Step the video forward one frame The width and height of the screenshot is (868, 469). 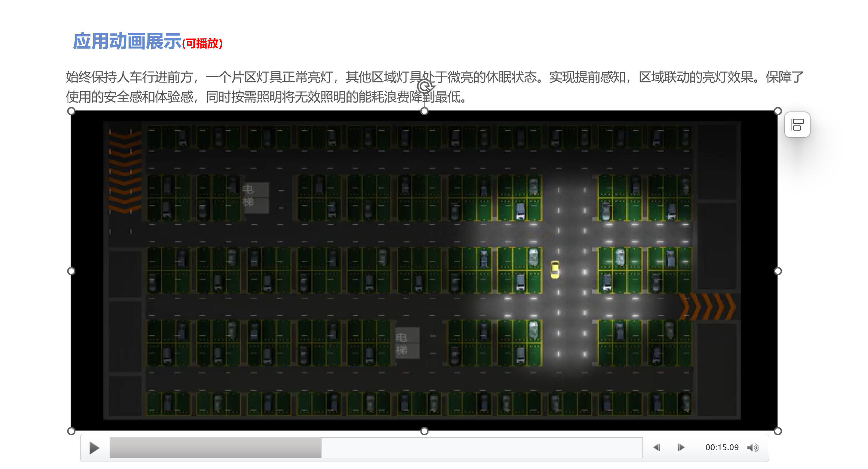681,447
